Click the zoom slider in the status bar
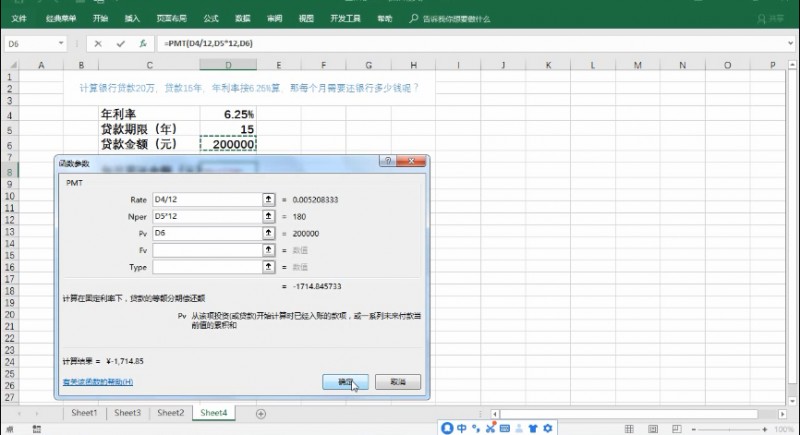This screenshot has height=435, width=800. [x=729, y=429]
